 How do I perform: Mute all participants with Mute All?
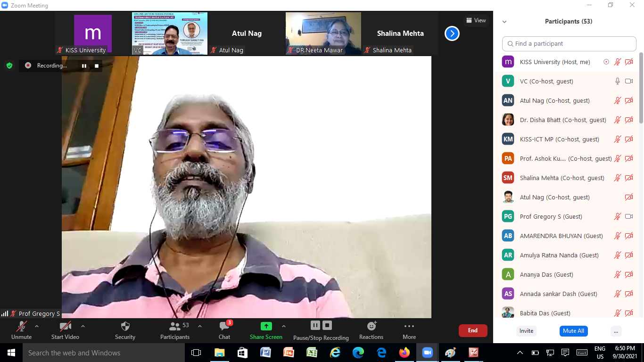[x=573, y=331]
